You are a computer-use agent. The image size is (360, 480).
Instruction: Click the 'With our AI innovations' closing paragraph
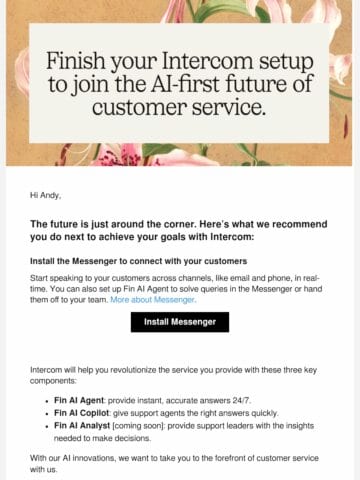point(174,463)
